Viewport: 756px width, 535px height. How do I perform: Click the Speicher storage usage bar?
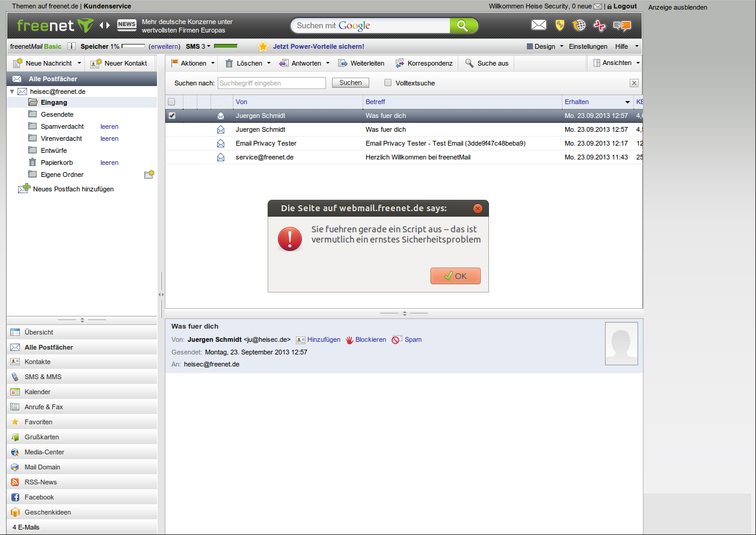[x=134, y=46]
